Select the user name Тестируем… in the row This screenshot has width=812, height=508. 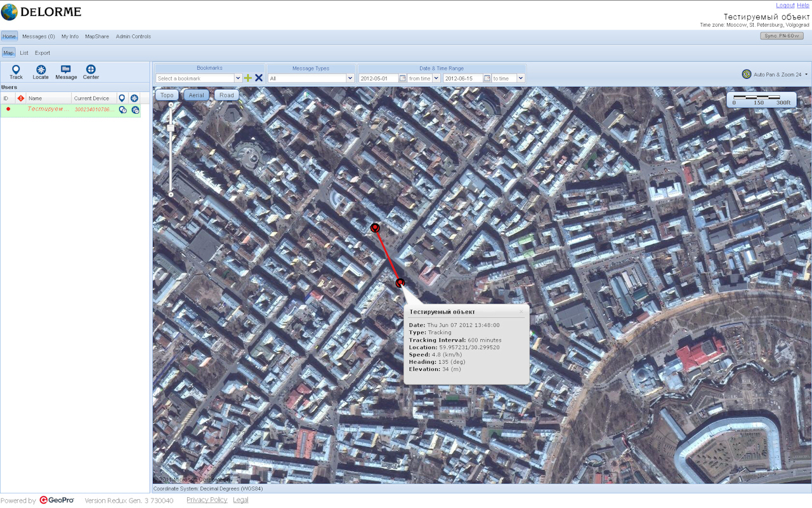coord(48,109)
